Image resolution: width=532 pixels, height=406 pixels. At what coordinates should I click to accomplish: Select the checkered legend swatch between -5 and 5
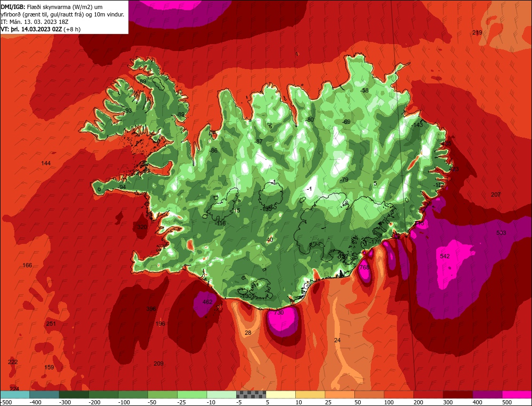(251, 394)
